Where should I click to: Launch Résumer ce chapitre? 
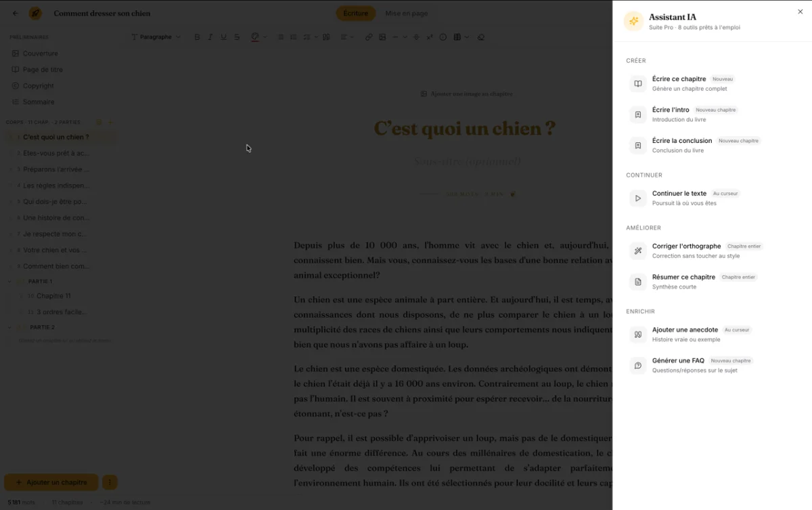point(712,282)
